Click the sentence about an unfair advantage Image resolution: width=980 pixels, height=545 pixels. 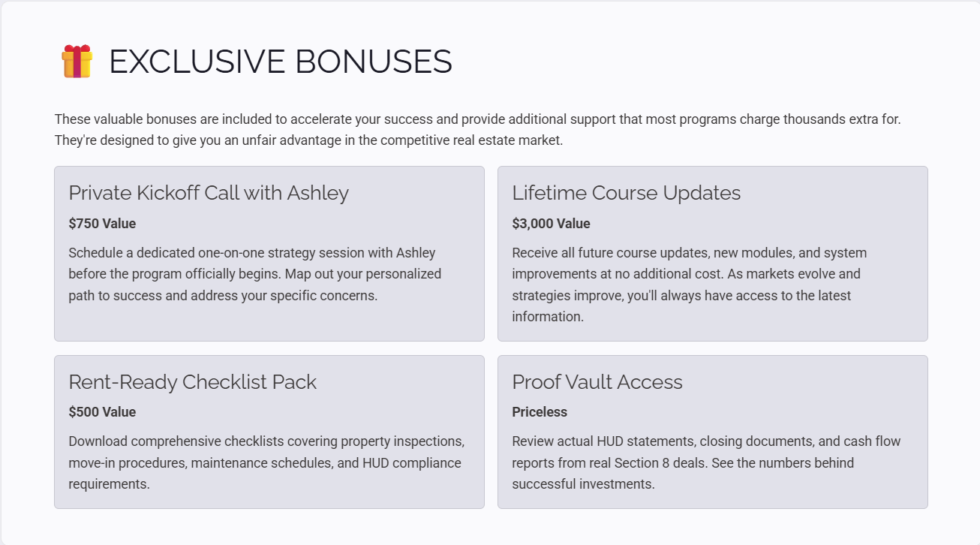[308, 140]
